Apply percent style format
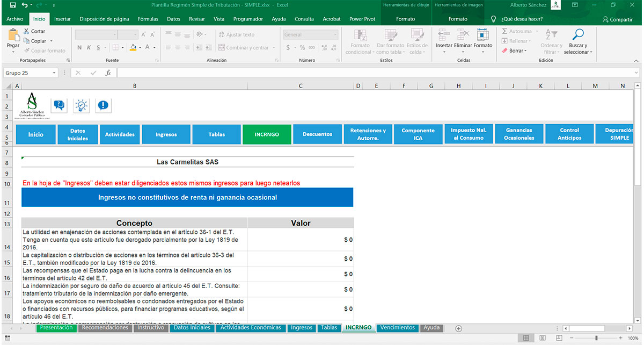 pyautogui.click(x=303, y=47)
